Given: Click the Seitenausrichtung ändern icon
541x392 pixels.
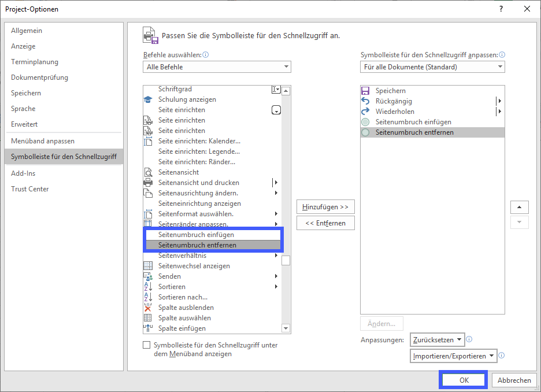Looking at the screenshot, I should pyautogui.click(x=147, y=193).
